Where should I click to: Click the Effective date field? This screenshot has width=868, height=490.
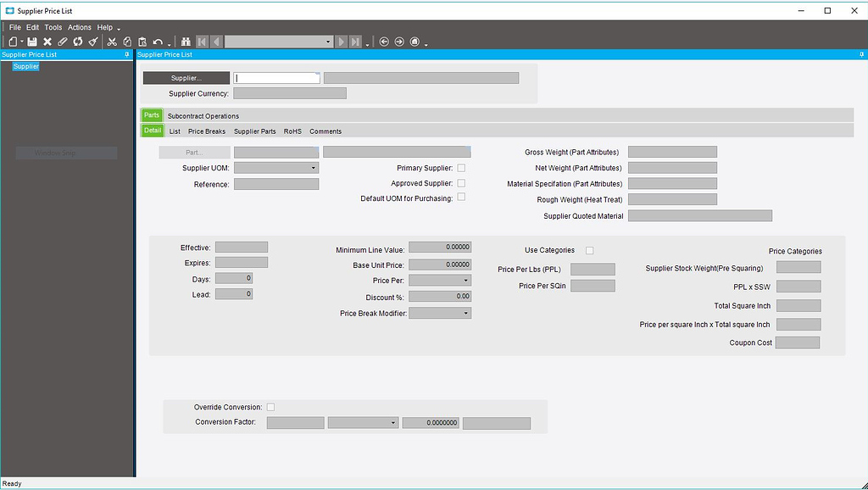click(242, 248)
